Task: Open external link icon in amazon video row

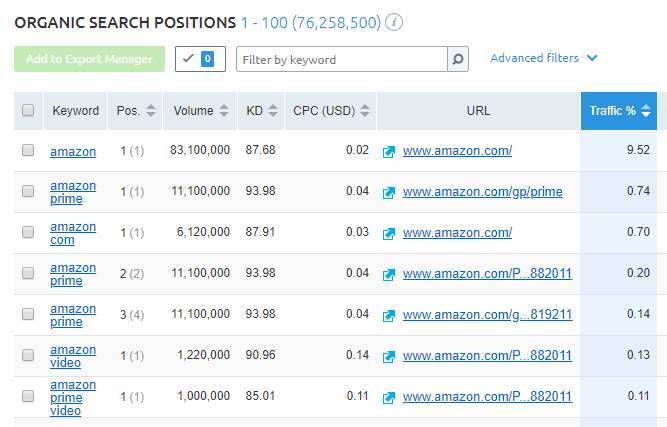Action: [x=389, y=356]
